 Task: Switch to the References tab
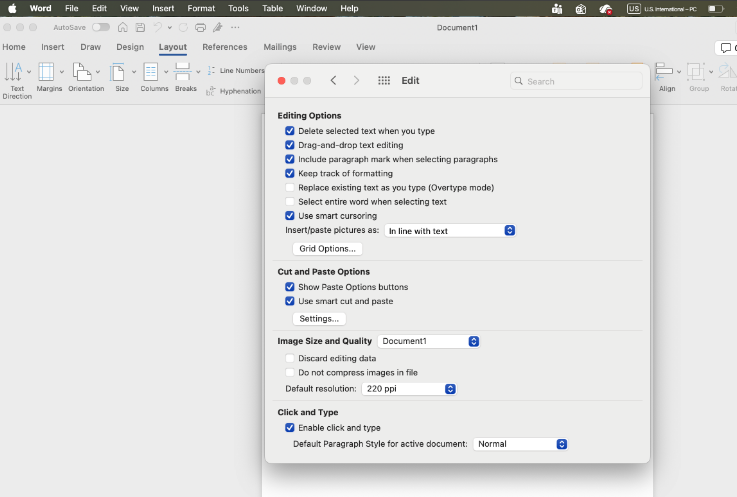[225, 47]
